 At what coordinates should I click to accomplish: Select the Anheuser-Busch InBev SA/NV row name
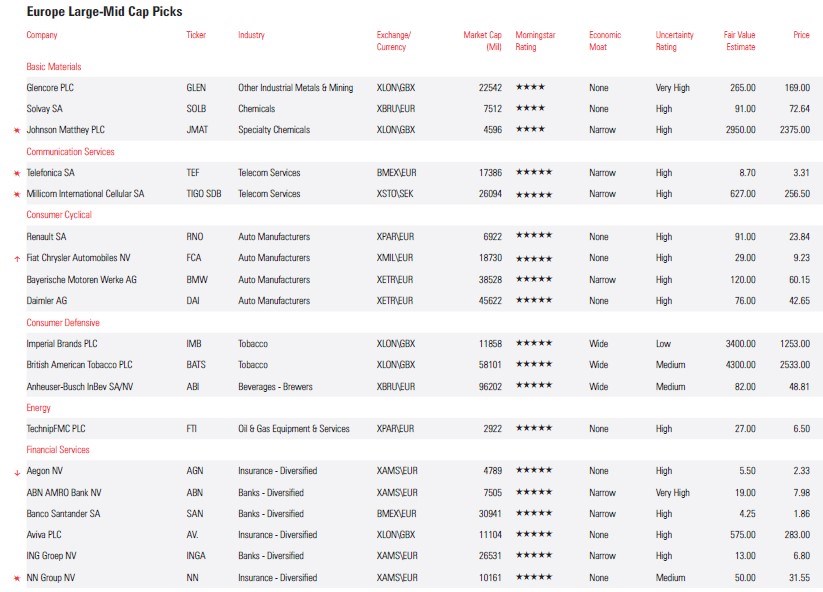(81, 386)
